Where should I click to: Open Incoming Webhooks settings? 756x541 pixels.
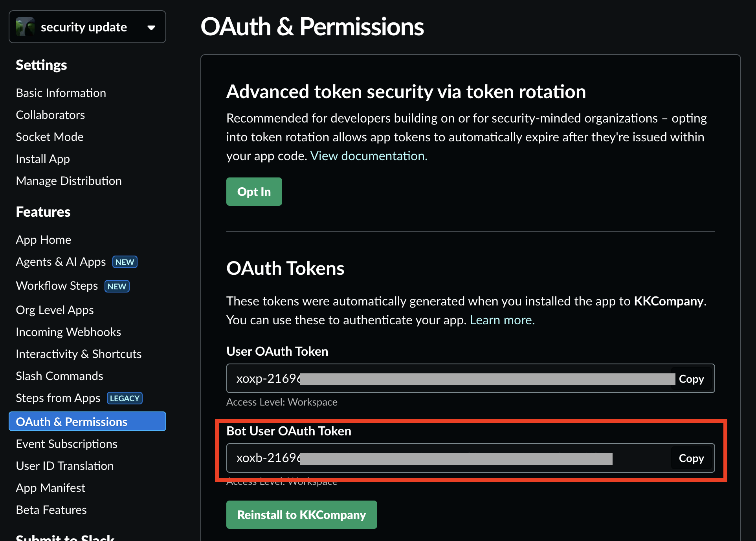pyautogui.click(x=68, y=332)
